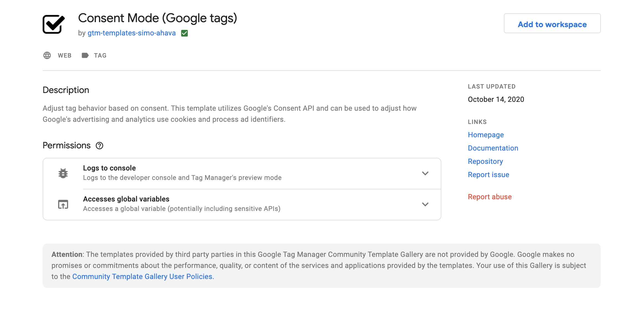The height and width of the screenshot is (310, 644).
Task: Click the Logs to console permission title
Action: pos(109,168)
